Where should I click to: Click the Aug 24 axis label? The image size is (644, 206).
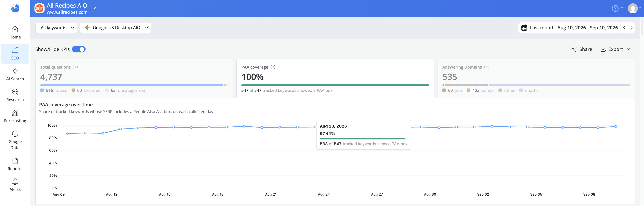tap(324, 194)
